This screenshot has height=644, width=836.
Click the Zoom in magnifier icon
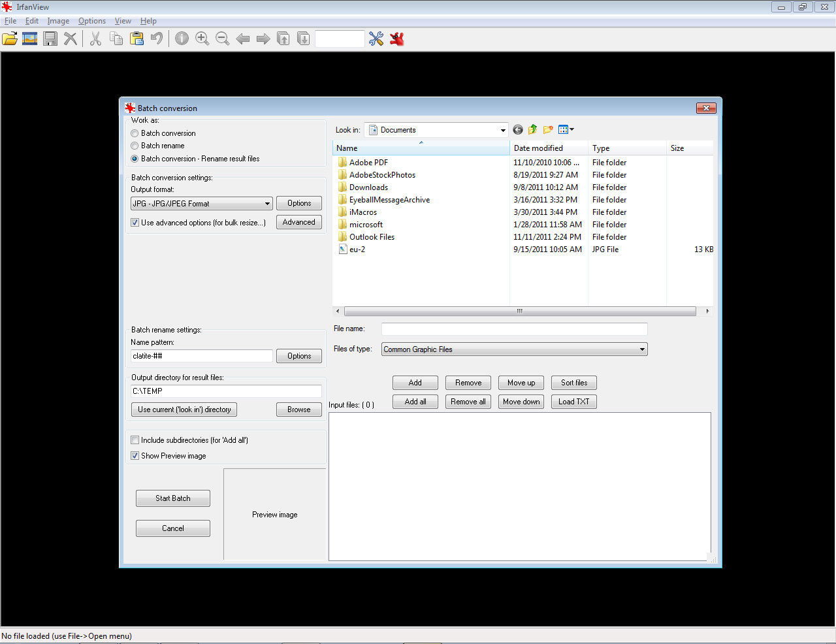pyautogui.click(x=202, y=39)
